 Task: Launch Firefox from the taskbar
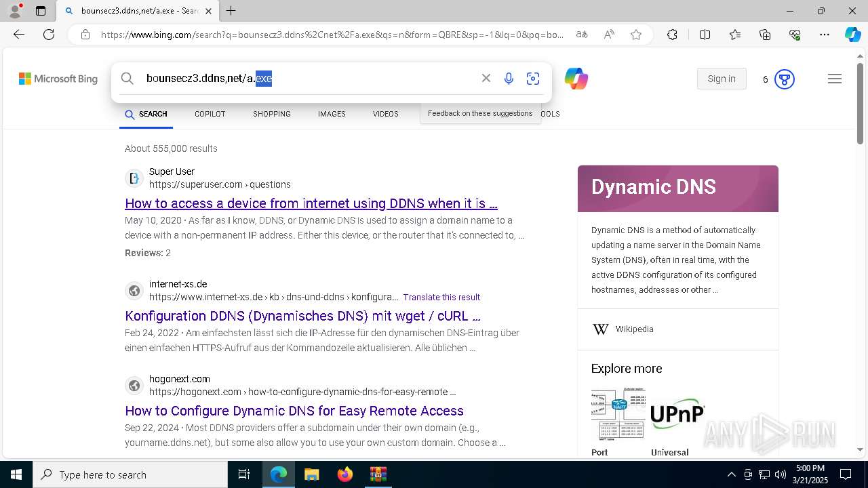coord(345,474)
